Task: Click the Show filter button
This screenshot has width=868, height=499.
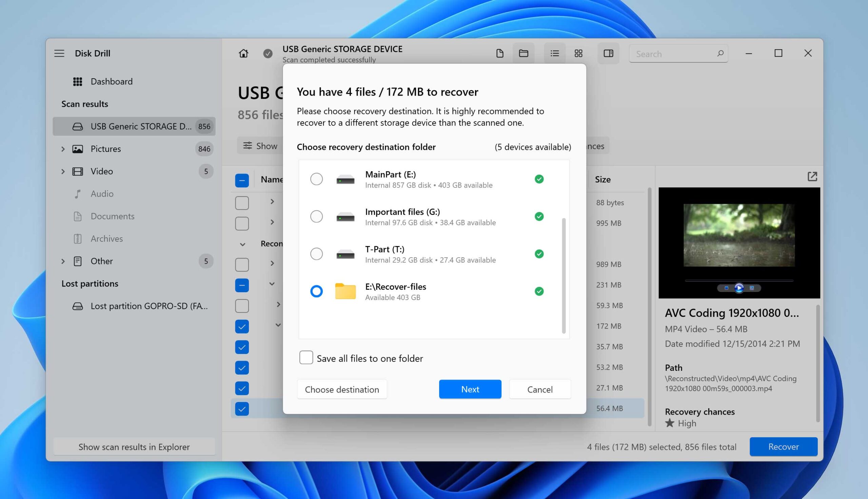Action: coord(260,146)
